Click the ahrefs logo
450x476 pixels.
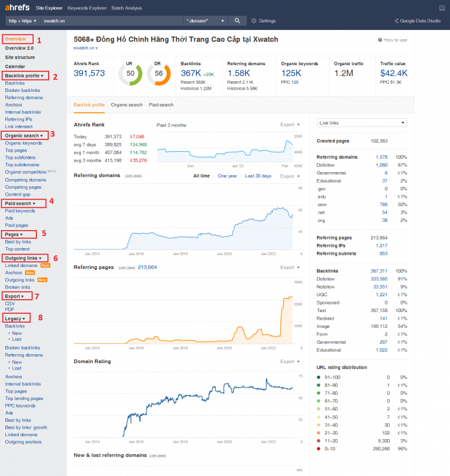(18, 7)
